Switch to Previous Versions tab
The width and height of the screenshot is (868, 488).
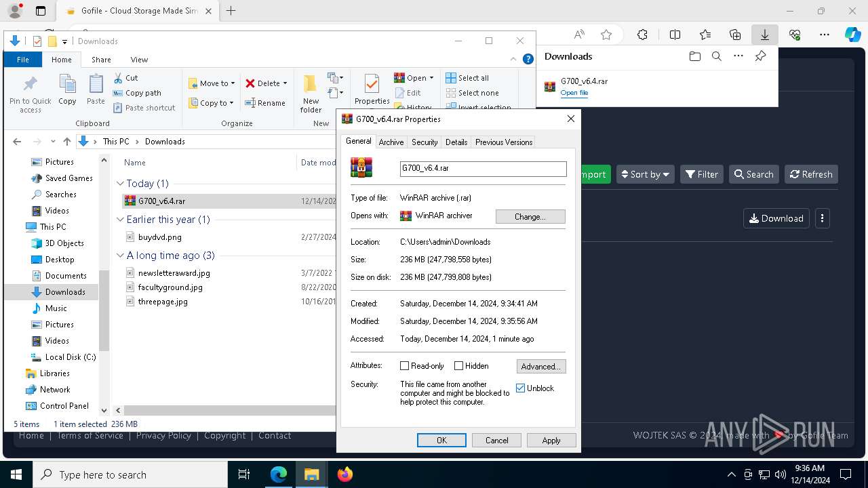pyautogui.click(x=504, y=142)
